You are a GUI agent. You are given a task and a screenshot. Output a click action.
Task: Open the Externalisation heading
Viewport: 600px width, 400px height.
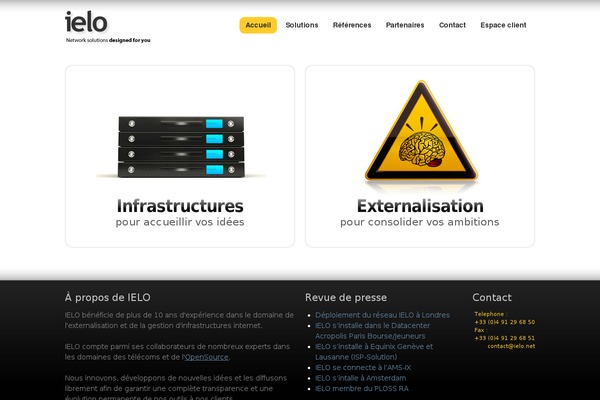(x=420, y=206)
